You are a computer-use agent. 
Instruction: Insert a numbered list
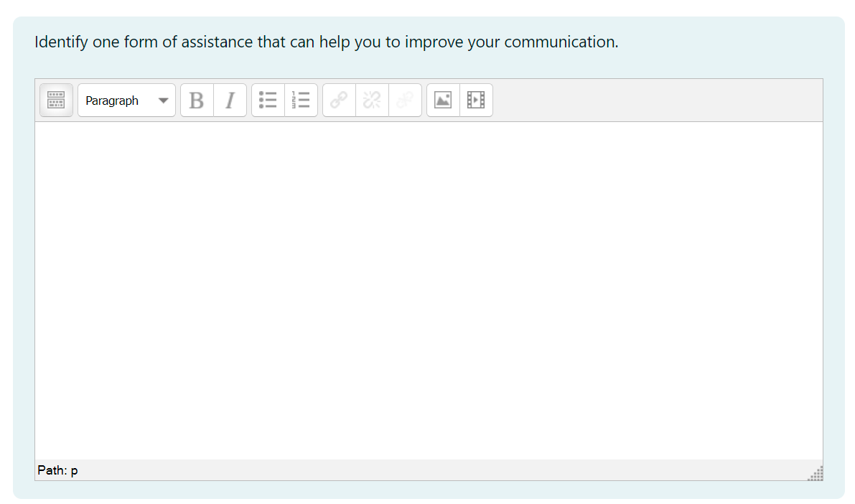point(301,100)
